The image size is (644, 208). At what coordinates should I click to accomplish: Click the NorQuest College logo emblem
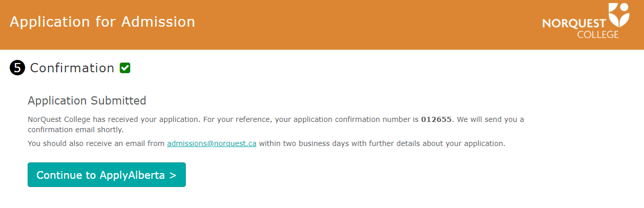point(618,15)
